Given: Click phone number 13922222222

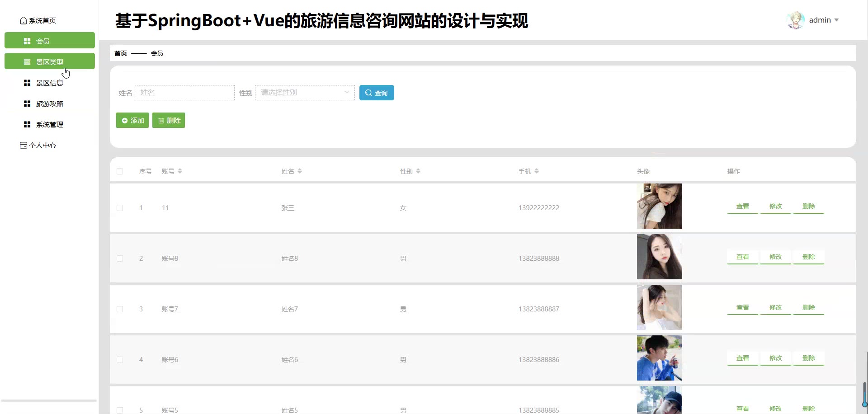Looking at the screenshot, I should point(539,208).
